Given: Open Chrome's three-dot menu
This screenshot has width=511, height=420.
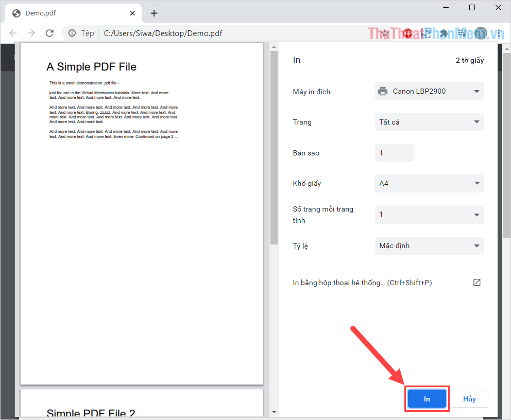Looking at the screenshot, I should click(x=500, y=33).
